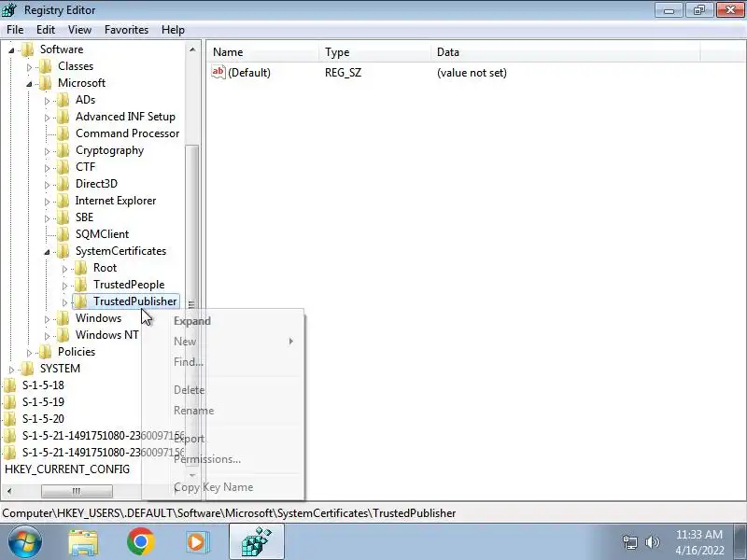Click the Internet Explorer folder icon

click(x=63, y=201)
